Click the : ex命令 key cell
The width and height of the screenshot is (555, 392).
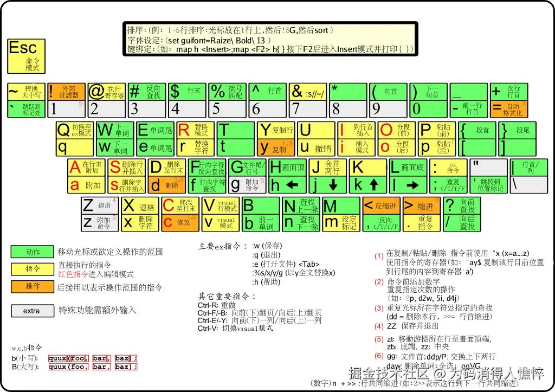448,167
